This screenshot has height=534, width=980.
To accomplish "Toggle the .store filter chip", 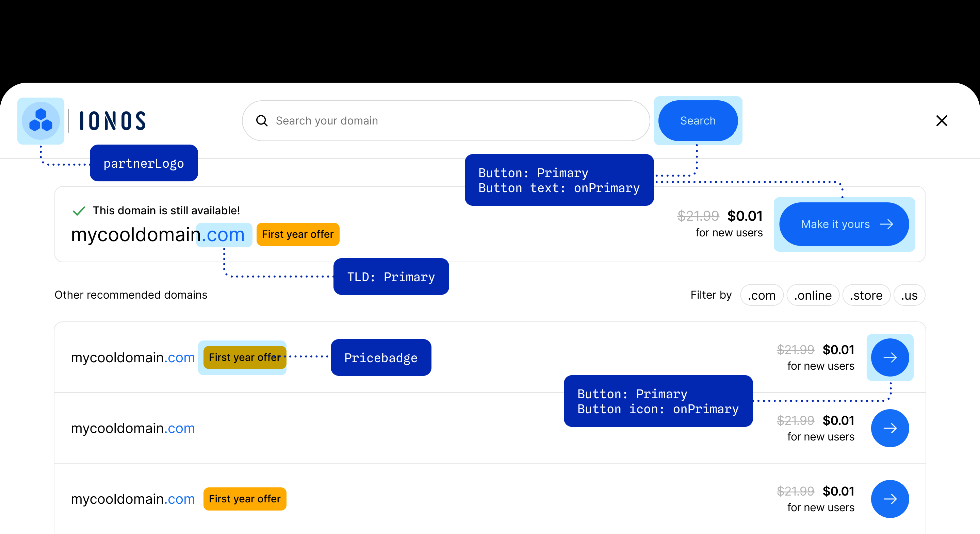I will pyautogui.click(x=866, y=295).
